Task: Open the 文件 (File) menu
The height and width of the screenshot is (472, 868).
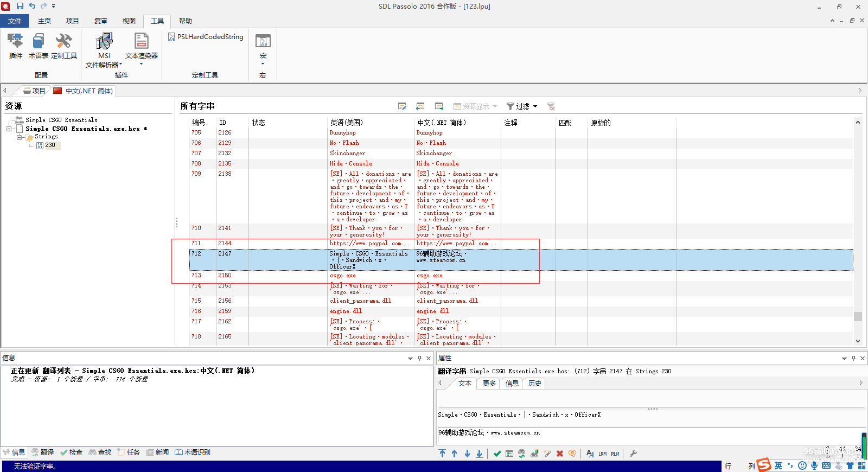Action: [15, 21]
